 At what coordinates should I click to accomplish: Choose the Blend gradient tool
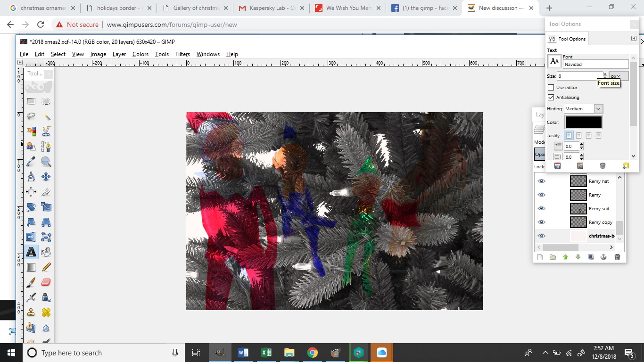point(31,267)
